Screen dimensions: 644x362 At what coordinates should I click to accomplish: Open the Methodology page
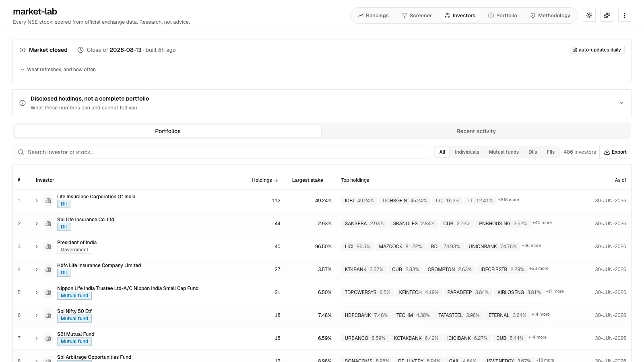click(x=550, y=15)
